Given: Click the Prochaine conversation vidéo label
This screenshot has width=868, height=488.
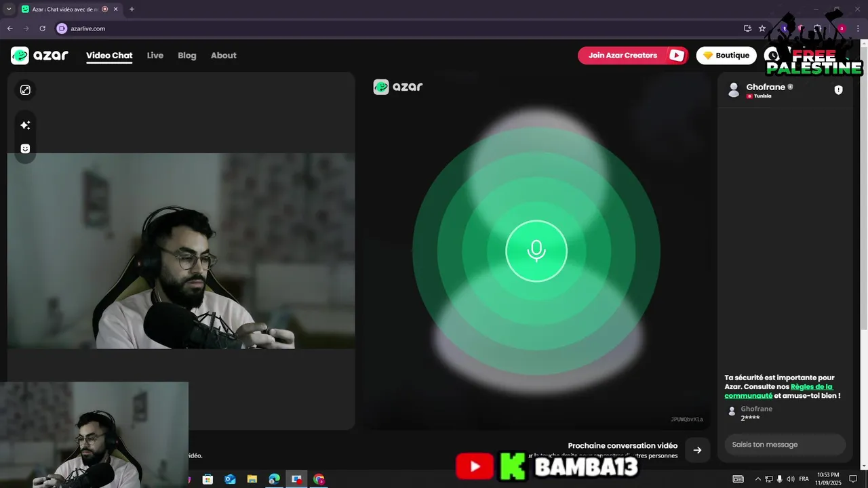Looking at the screenshot, I should tap(623, 445).
